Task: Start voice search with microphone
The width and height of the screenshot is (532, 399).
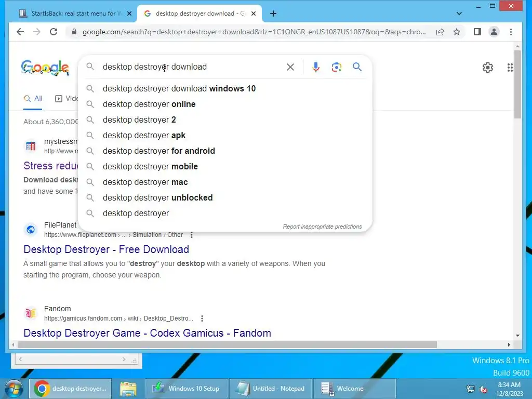Action: (x=315, y=67)
